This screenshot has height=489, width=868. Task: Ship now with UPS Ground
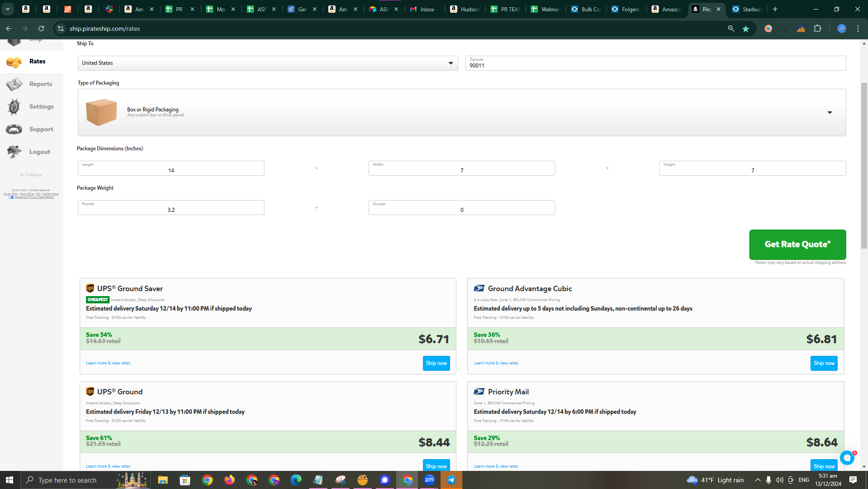point(436,465)
